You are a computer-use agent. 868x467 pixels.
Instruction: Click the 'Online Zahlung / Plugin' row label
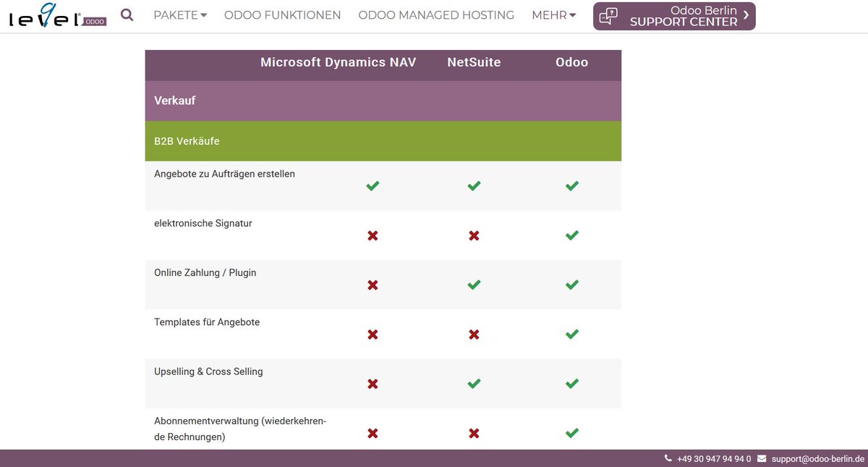point(205,272)
